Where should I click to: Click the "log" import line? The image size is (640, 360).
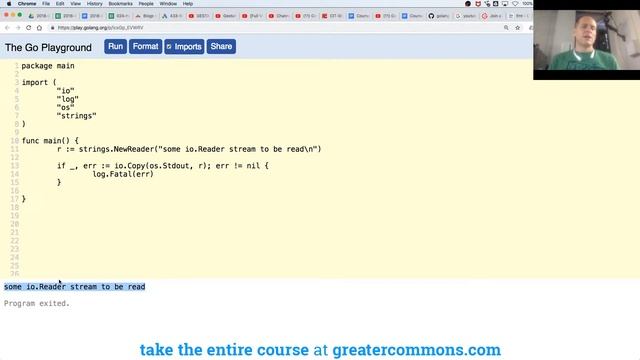[x=67, y=99]
